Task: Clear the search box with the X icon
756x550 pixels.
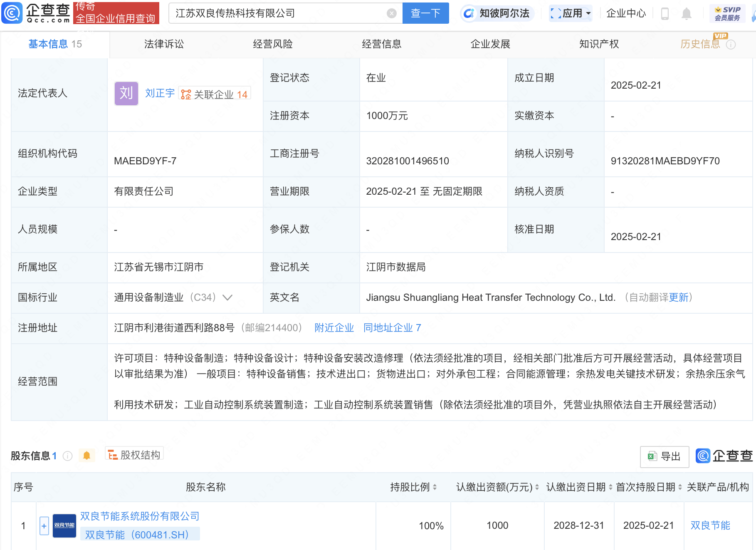Action: click(x=391, y=13)
